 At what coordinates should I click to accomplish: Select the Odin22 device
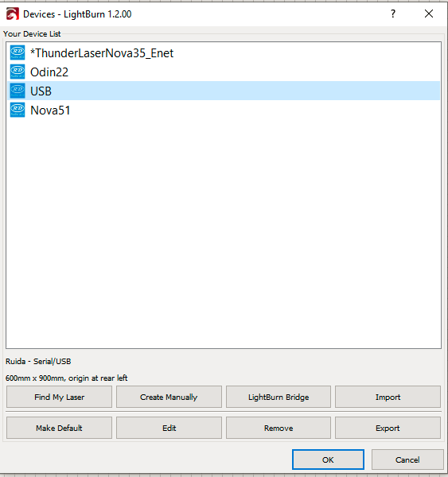point(224,72)
